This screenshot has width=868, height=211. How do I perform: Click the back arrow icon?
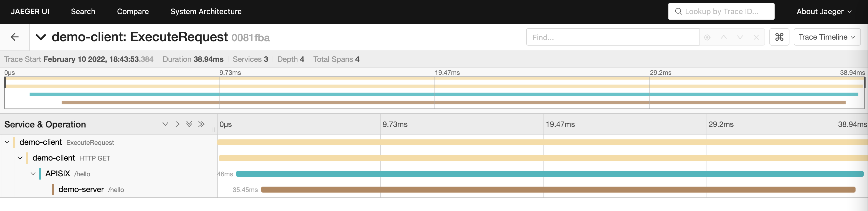click(14, 37)
